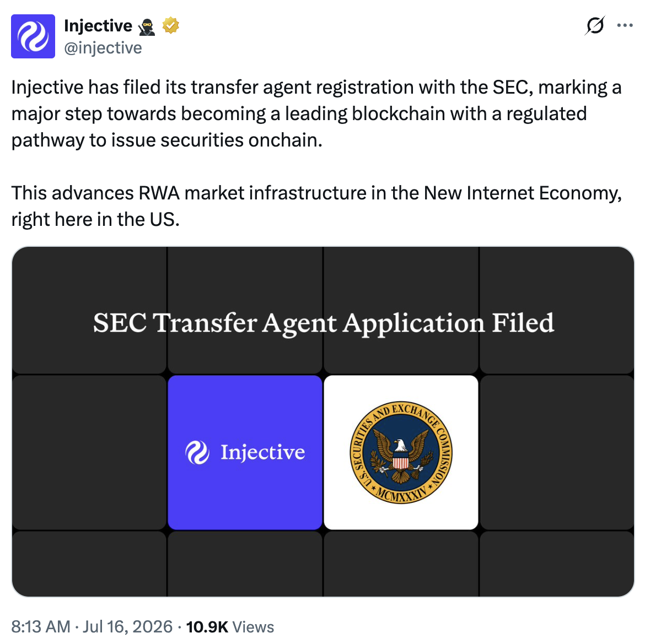Open the three-dot more options menu
This screenshot has width=650, height=644.
pos(625,26)
